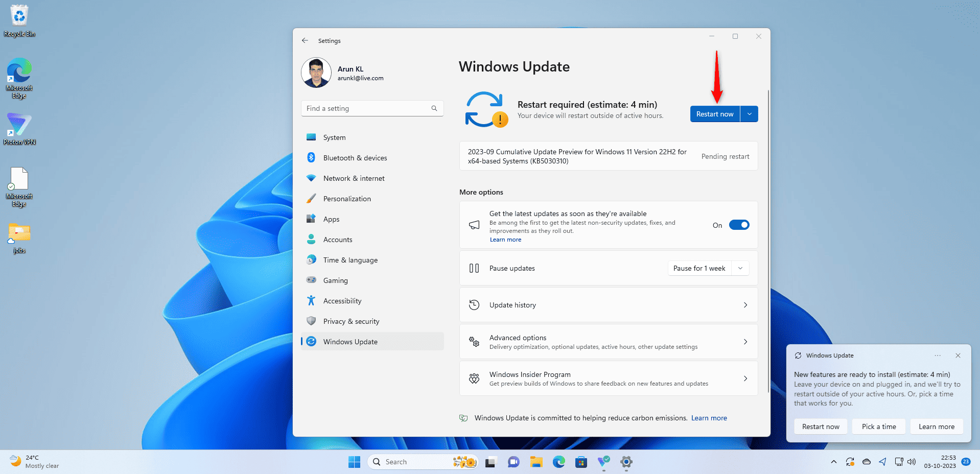Click Learn more about carbon emissions
Viewport: 980px width, 474px height.
709,418
